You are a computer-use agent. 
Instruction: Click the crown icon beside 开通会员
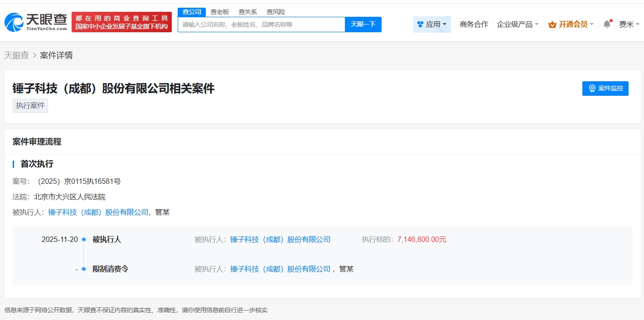(552, 25)
